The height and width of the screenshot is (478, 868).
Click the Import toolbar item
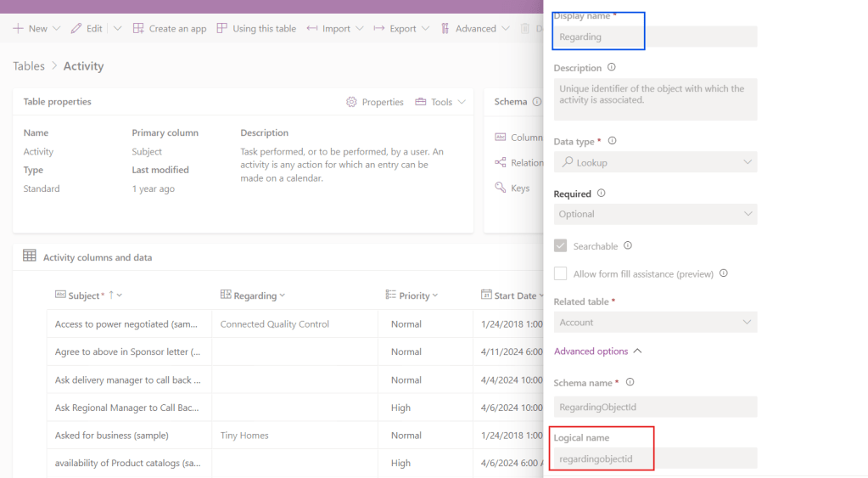click(329, 28)
